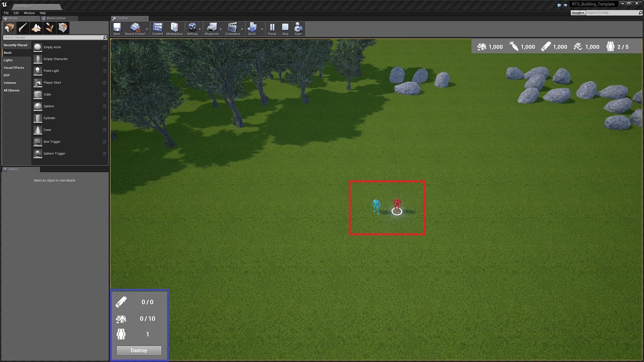Activate the Paint mode brush icon
This screenshot has height=362, width=644.
[x=23, y=28]
